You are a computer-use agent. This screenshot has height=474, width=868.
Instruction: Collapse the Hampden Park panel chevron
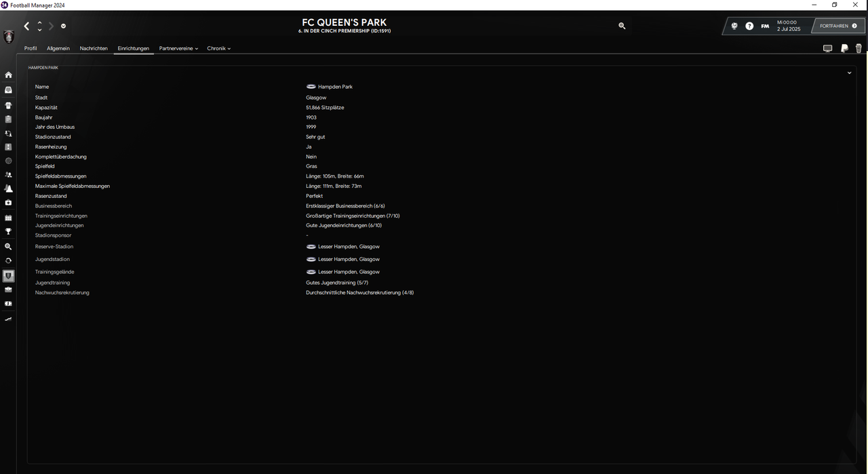[x=849, y=73]
